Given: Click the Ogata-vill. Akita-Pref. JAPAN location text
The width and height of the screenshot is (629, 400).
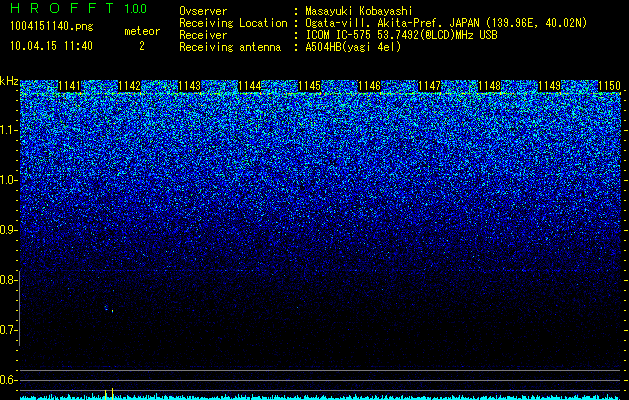Looking at the screenshot, I should click(446, 23).
